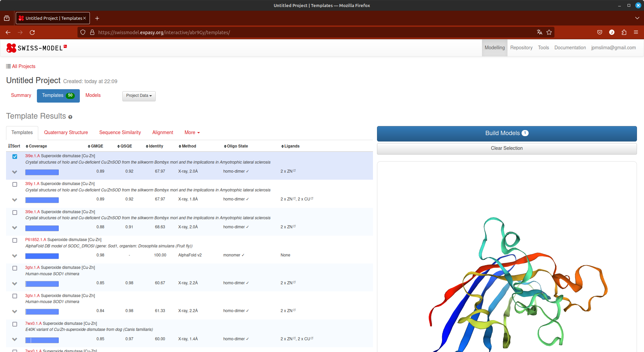Reload the page with refresh icon

click(32, 32)
